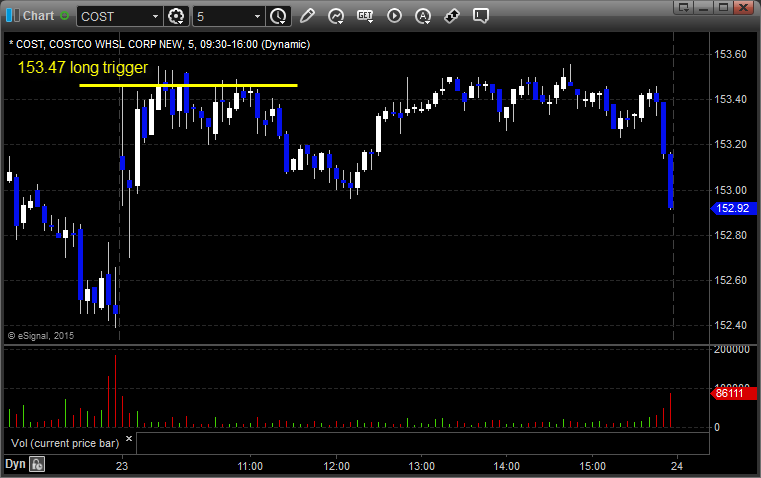Click the 153.20 price axis label
The width and height of the screenshot is (761, 478).
pyautogui.click(x=730, y=144)
